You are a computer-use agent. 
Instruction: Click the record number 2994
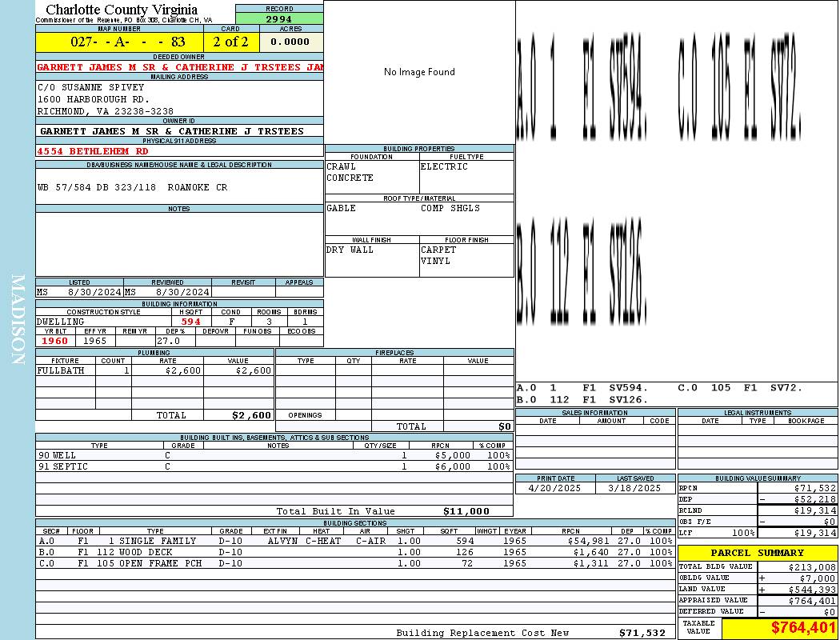click(x=278, y=18)
